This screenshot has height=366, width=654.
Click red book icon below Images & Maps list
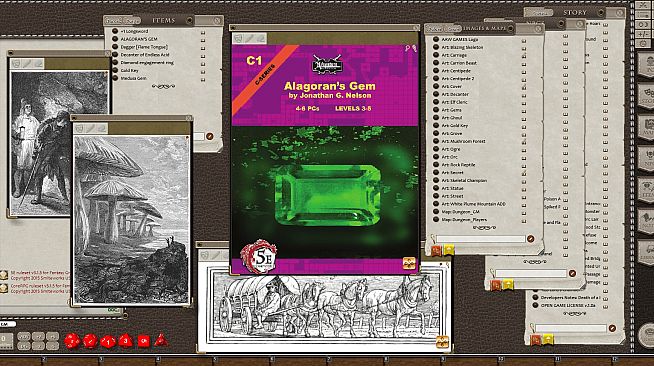pos(436,250)
